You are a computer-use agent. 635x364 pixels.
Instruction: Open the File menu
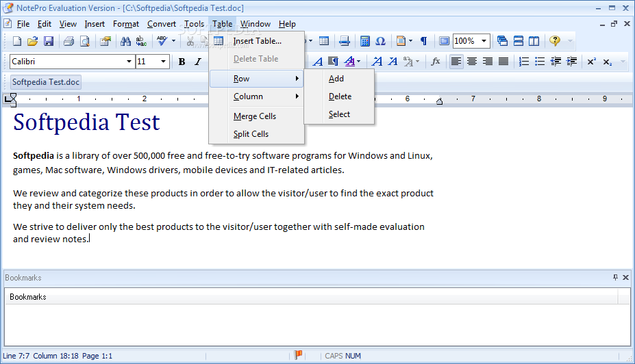[x=23, y=24]
